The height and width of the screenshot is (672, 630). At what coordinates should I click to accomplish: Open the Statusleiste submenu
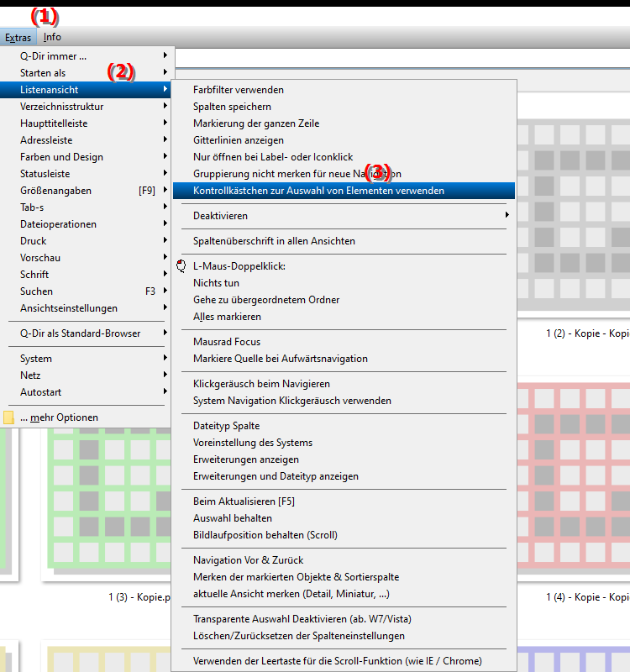click(x=86, y=174)
